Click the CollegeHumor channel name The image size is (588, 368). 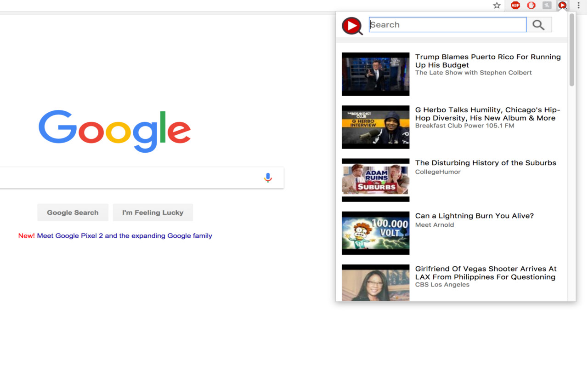pos(438,172)
